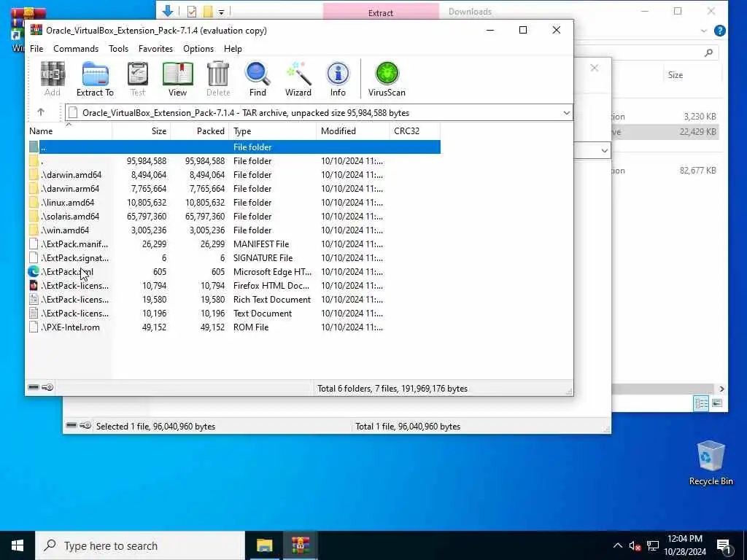Viewport: 747px width, 560px height.
Task: Click the search magnifier in Explorer window
Action: 708,52
